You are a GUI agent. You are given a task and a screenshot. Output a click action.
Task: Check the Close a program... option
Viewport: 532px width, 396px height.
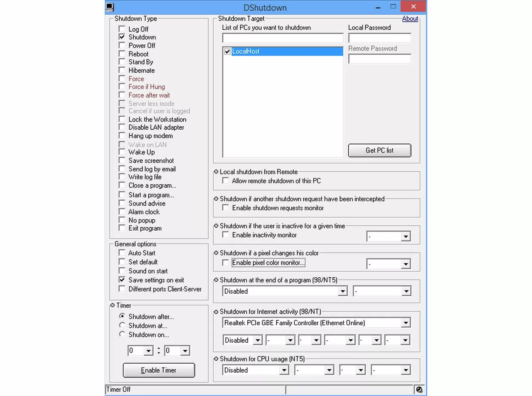click(122, 185)
